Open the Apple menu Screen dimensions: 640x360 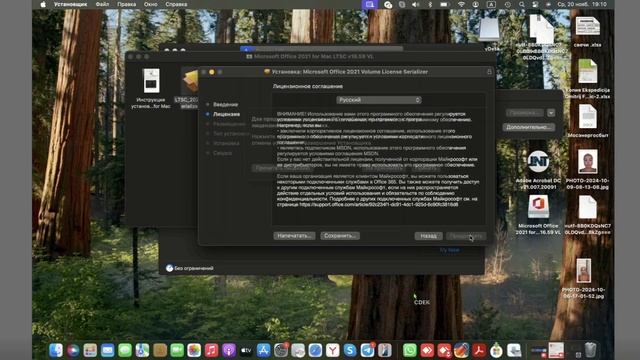tap(43, 4)
